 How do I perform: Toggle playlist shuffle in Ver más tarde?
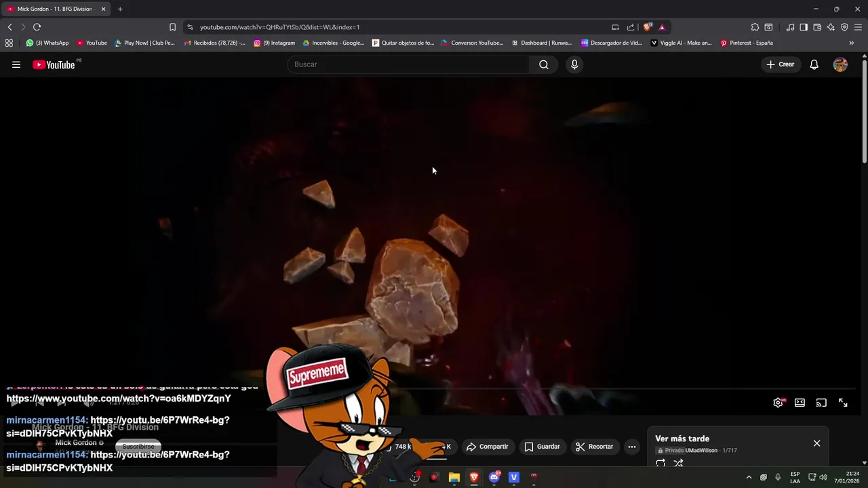click(678, 464)
